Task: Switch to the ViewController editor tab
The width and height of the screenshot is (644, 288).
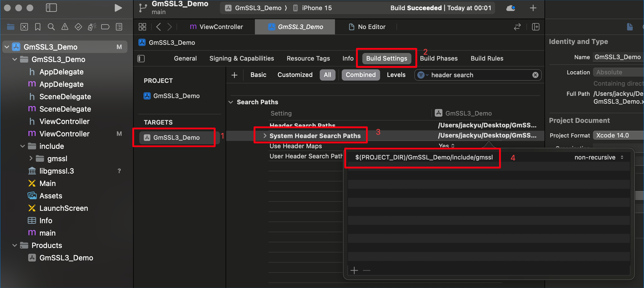Action: (x=216, y=27)
